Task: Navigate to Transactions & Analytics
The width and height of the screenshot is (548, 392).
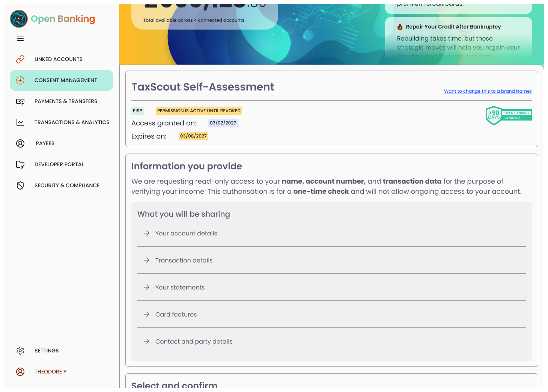Action: pyautogui.click(x=72, y=122)
